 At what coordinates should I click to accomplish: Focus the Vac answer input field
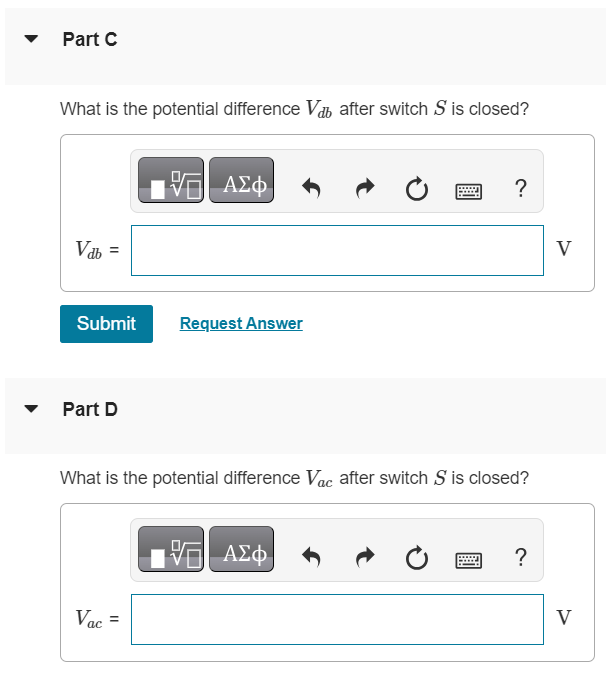click(x=337, y=619)
